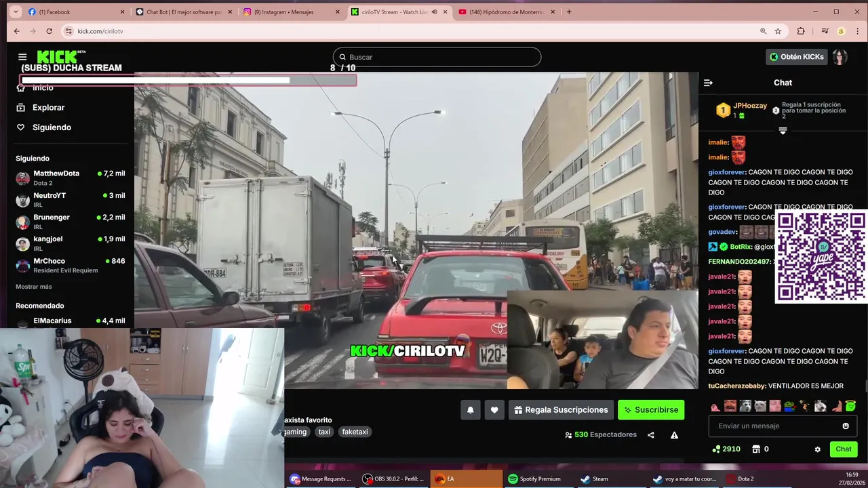The height and width of the screenshot is (488, 868).
Task: Open the user profile avatar menu
Action: tap(840, 57)
